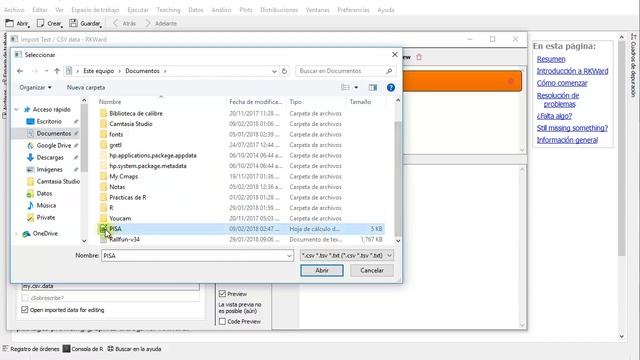This screenshot has height=360, width=640.
Task: Open the Consola de R panel
Action: pyautogui.click(x=83, y=349)
